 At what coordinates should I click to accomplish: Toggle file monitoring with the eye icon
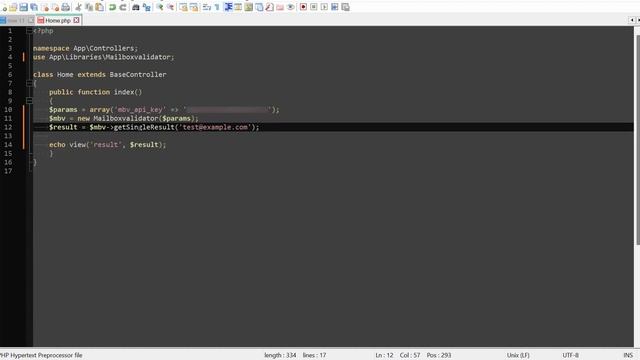pos(291,7)
